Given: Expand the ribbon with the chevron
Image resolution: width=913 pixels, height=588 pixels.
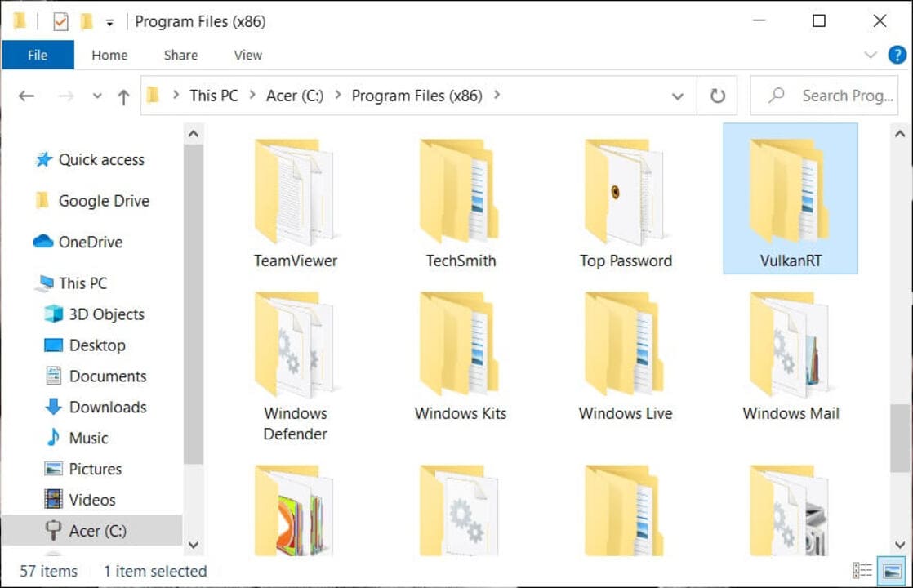Looking at the screenshot, I should (870, 55).
